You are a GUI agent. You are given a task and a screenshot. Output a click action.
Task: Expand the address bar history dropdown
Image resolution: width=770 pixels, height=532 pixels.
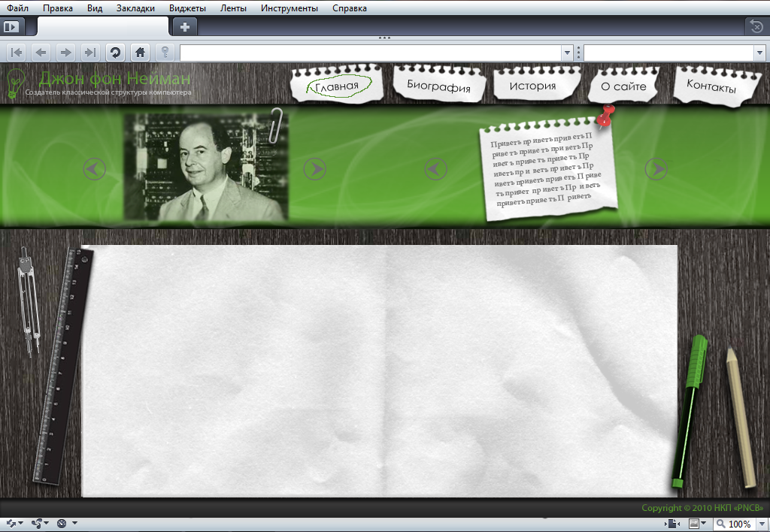567,53
